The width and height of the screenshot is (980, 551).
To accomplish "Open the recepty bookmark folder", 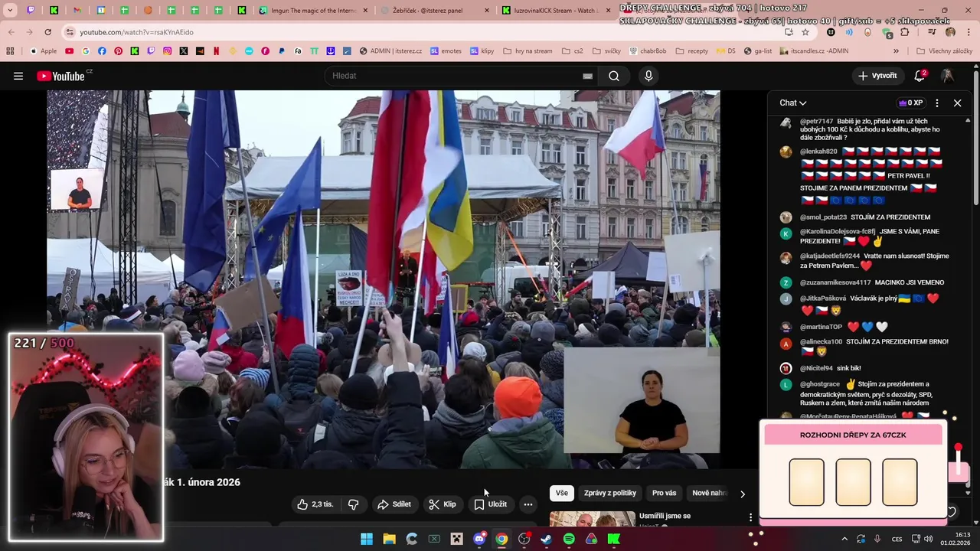I will click(x=692, y=51).
